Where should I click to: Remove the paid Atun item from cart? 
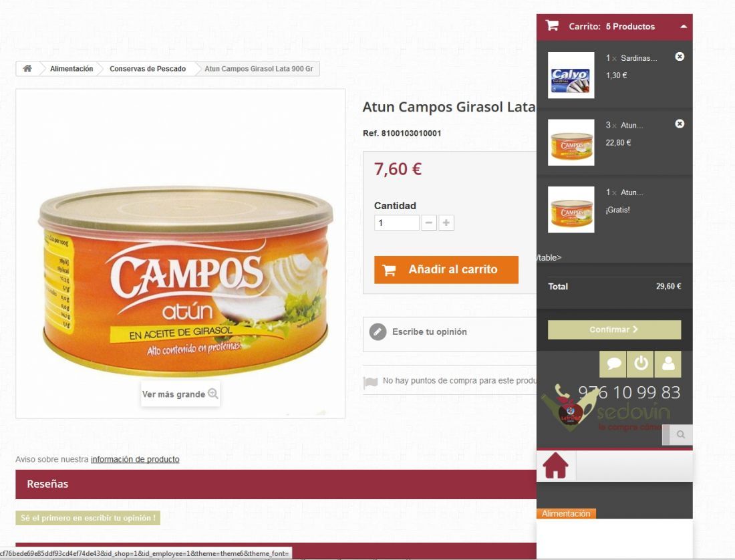[x=680, y=124]
